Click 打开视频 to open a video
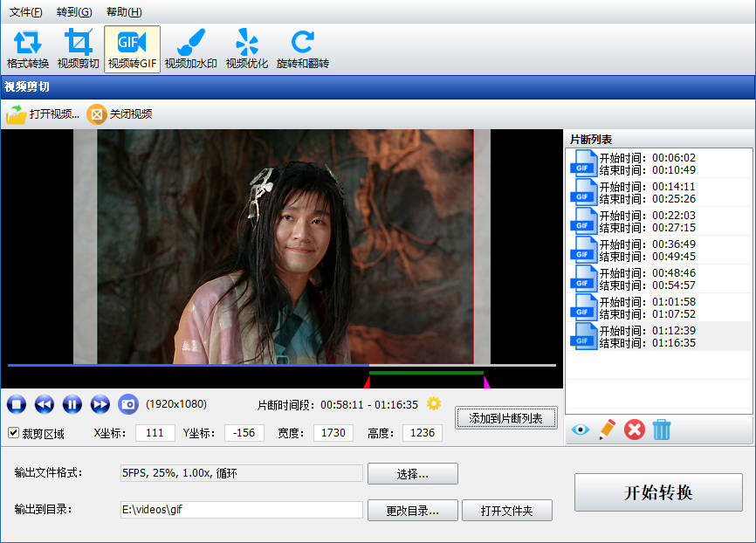The height and width of the screenshot is (543, 756). (43, 114)
